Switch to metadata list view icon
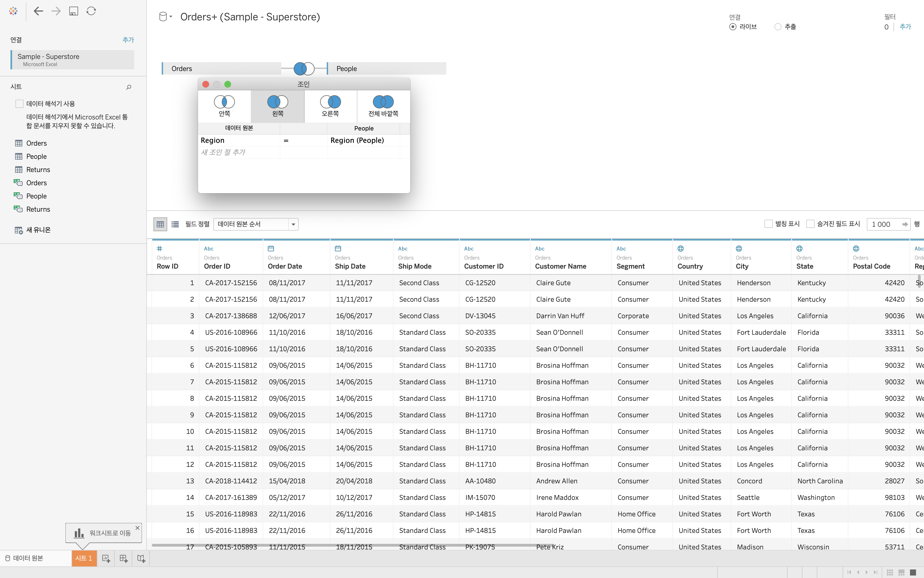This screenshot has height=578, width=924. [x=175, y=224]
